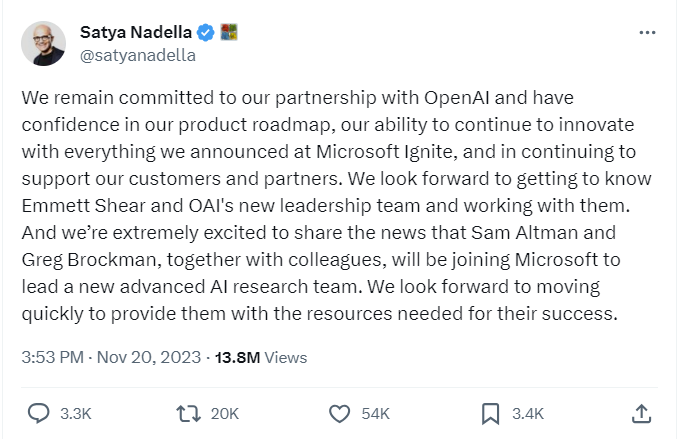
Task: Click the share upload arrow icon
Action: (642, 411)
